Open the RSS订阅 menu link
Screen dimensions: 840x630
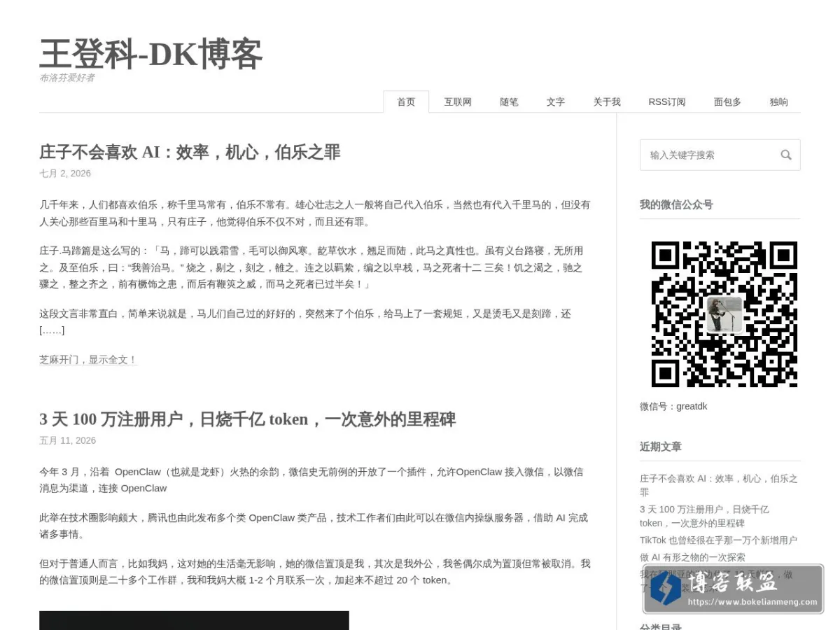coord(667,101)
